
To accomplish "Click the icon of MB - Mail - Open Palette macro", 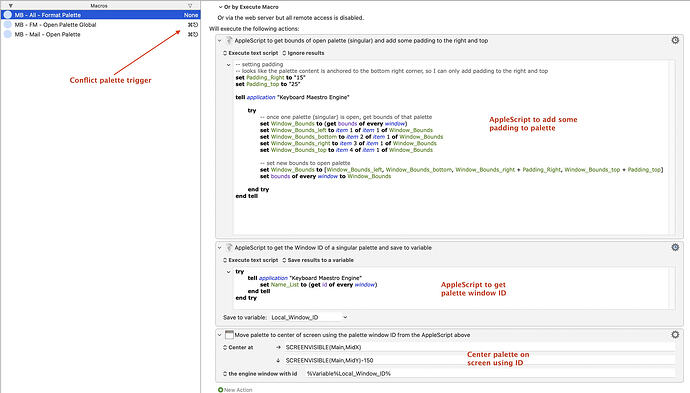I will click(7, 34).
